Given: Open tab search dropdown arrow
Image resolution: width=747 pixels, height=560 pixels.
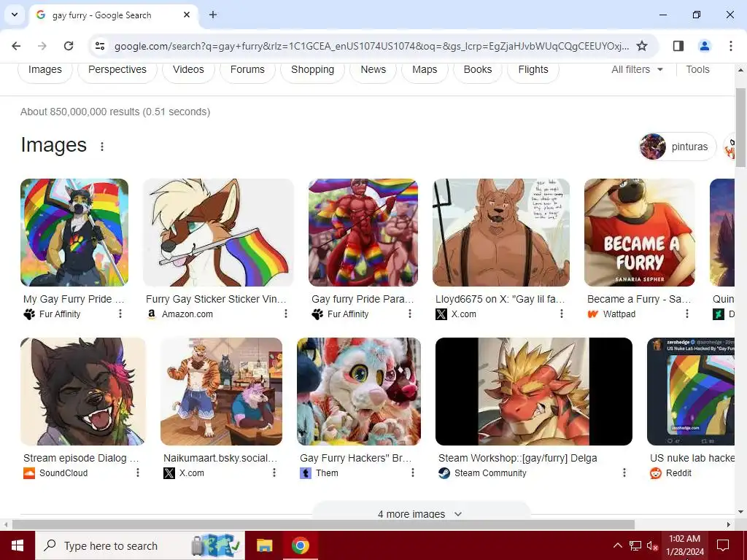Looking at the screenshot, I should click(x=15, y=15).
